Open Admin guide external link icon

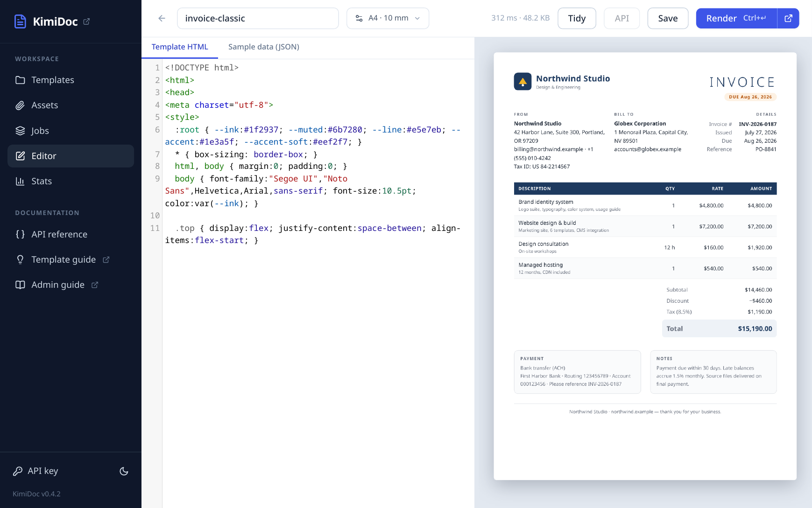pos(95,285)
